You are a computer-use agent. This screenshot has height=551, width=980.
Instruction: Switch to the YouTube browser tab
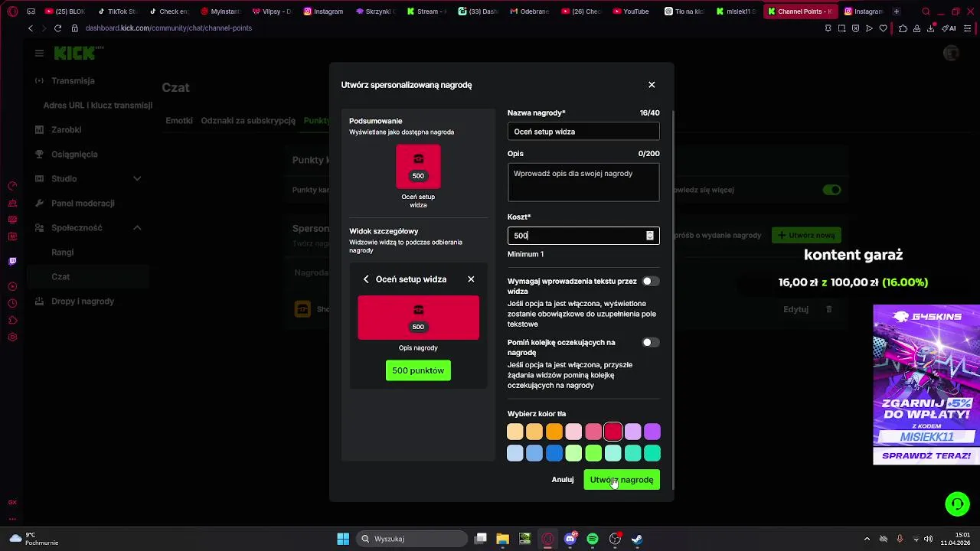[630, 11]
